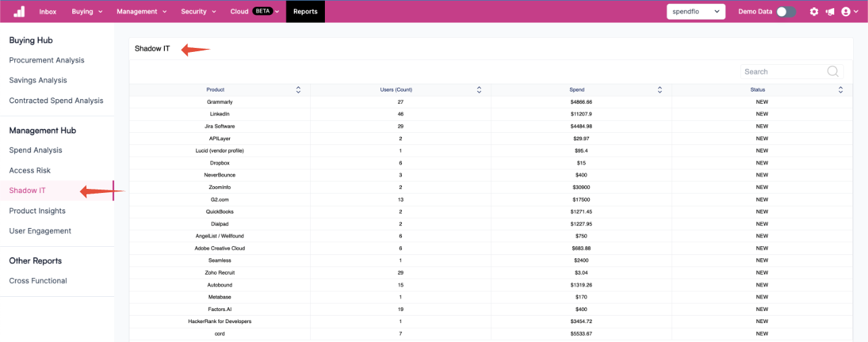Viewport: 868px width, 342px height.
Task: Expand the Cloud BETA menu
Action: [255, 11]
